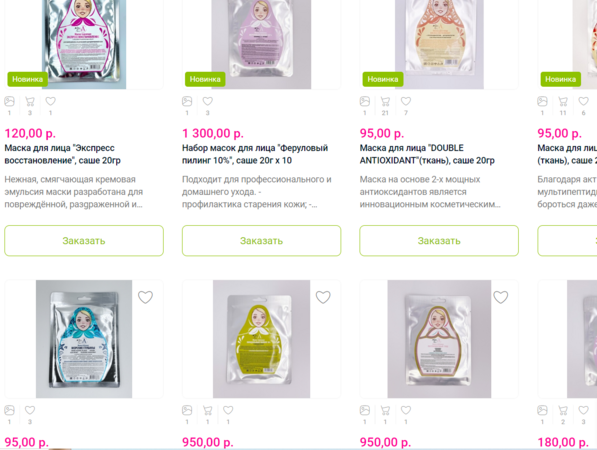Click small heart icon under Феруловый пилинг set
597x450 pixels.
pos(208,101)
